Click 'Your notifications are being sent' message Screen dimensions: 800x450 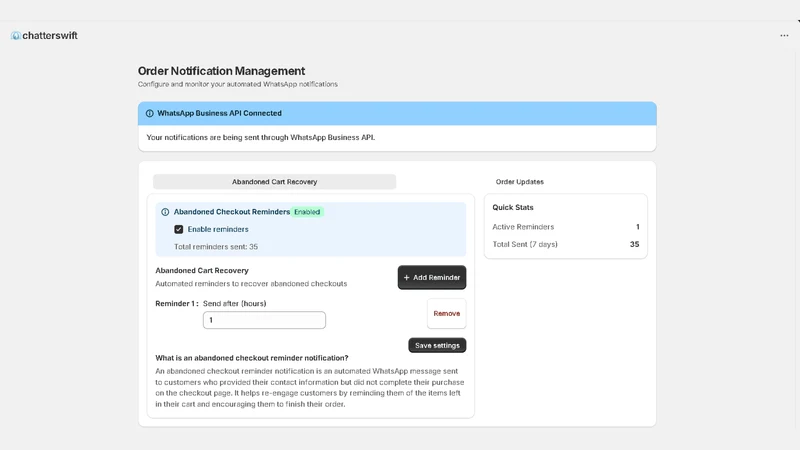click(261, 137)
